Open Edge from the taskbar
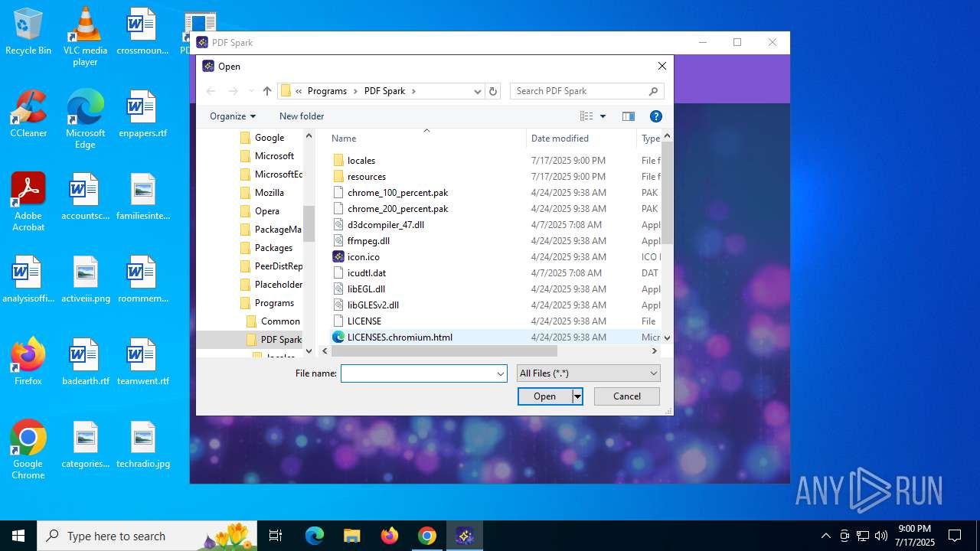 [315, 536]
